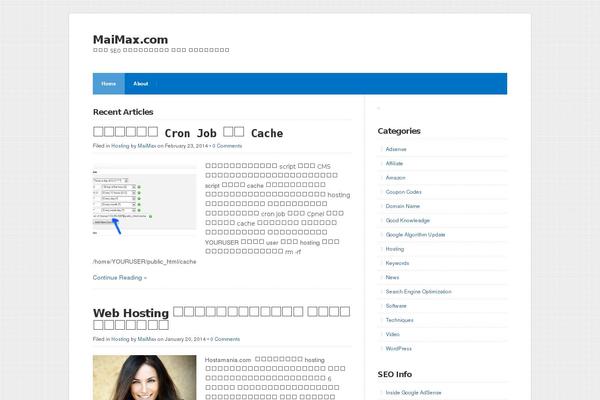Viewport: 600px width, 400px height.
Task: Open Inside Google AdSense link
Action: tap(413, 393)
